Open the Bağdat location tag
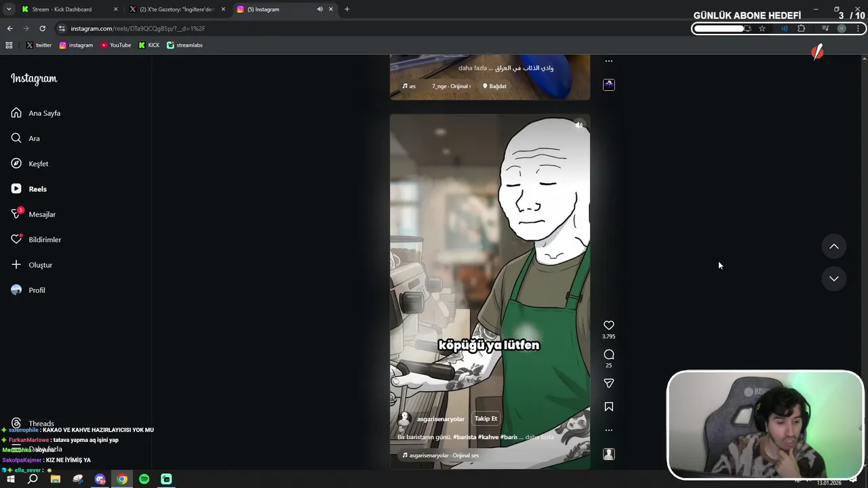 click(494, 86)
